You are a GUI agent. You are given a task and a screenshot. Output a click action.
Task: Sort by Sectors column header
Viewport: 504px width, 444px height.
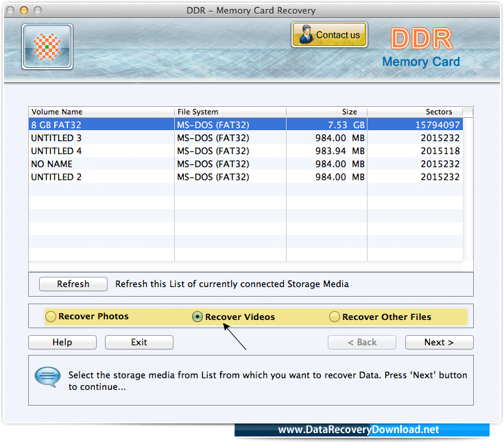415,112
